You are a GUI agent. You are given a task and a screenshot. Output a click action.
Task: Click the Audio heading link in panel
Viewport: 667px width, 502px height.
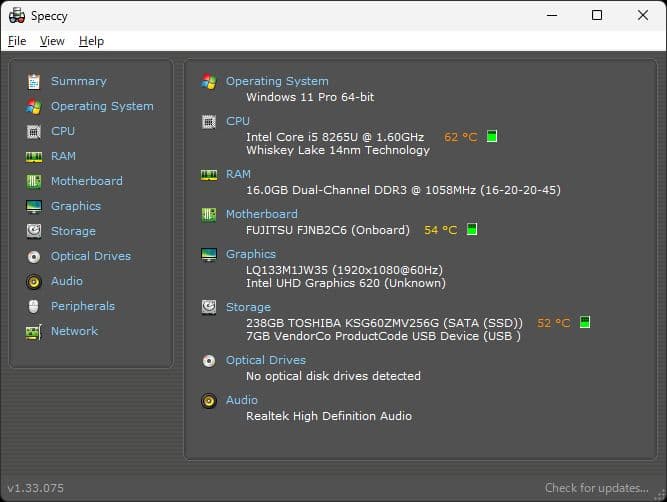click(242, 400)
